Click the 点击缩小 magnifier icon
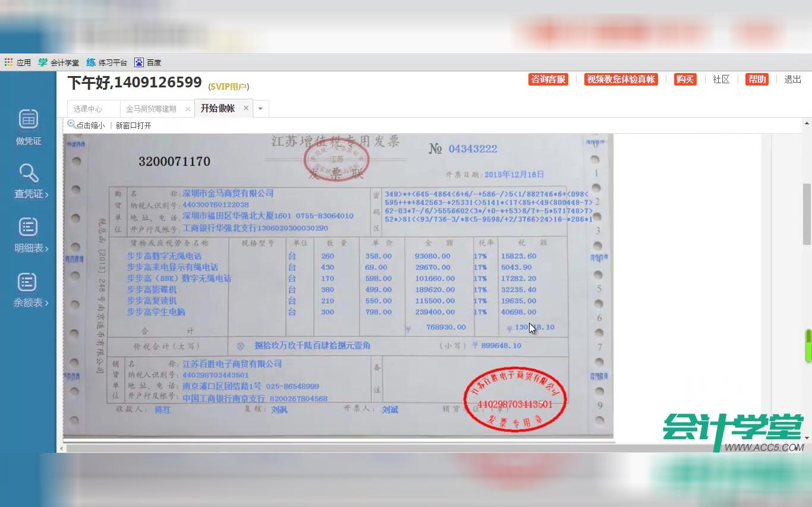 tap(71, 124)
